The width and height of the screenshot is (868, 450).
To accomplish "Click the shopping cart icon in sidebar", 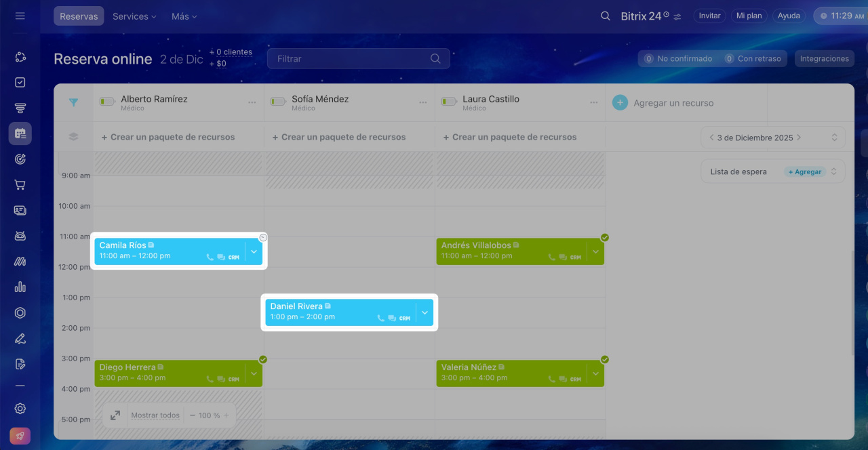I will 20,184.
